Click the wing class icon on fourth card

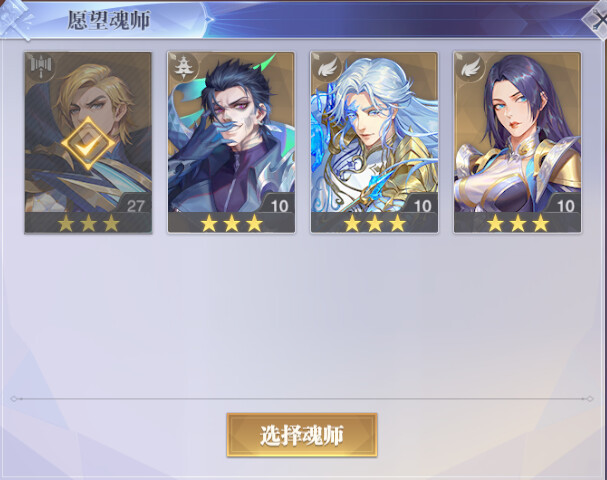[x=469, y=68]
